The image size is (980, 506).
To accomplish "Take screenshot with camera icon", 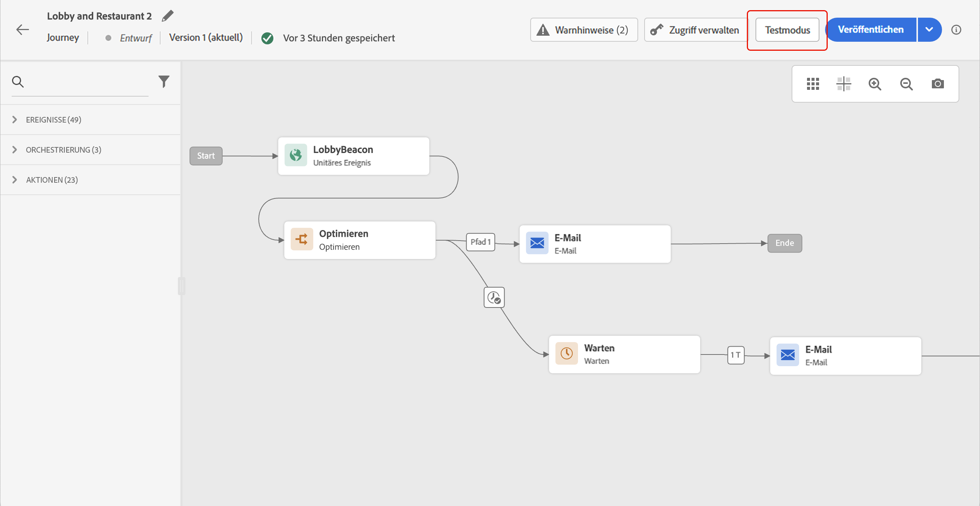I will (938, 83).
